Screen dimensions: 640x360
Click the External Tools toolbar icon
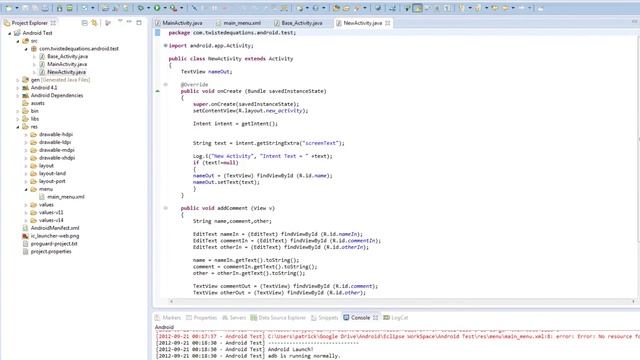[x=173, y=8]
